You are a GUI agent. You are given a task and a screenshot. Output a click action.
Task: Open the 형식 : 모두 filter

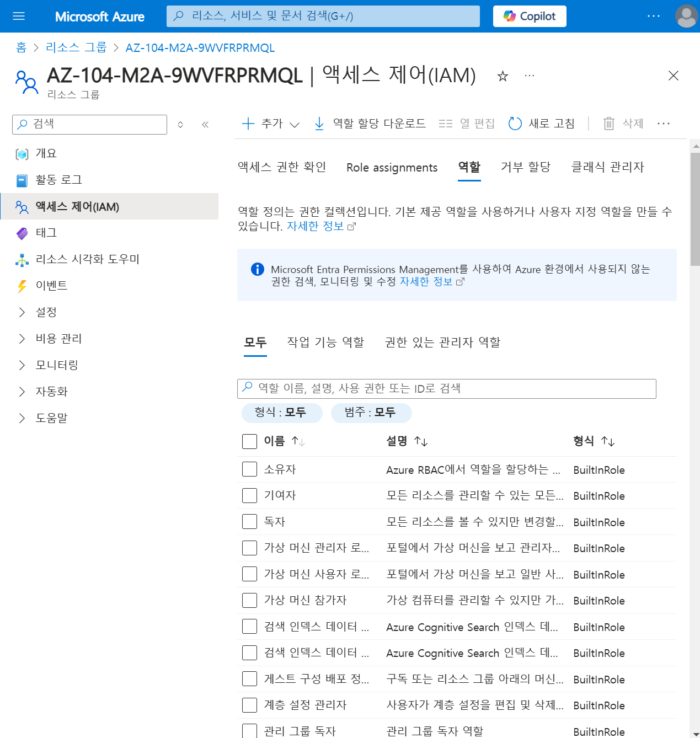pyautogui.click(x=282, y=413)
